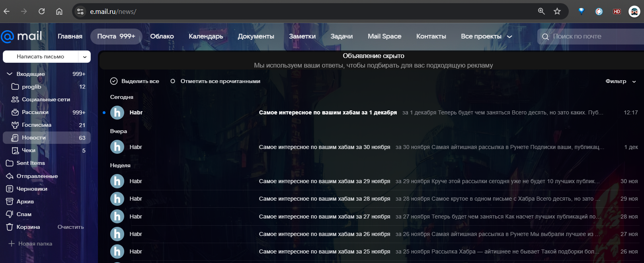Open the Социальные сети folder
Image resolution: width=644 pixels, height=263 pixels.
(x=47, y=99)
